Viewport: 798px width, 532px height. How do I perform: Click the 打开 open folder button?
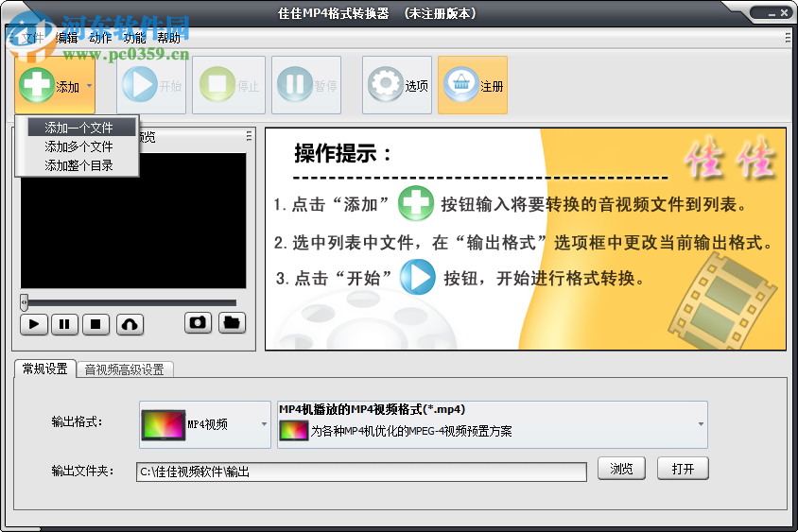(x=683, y=469)
